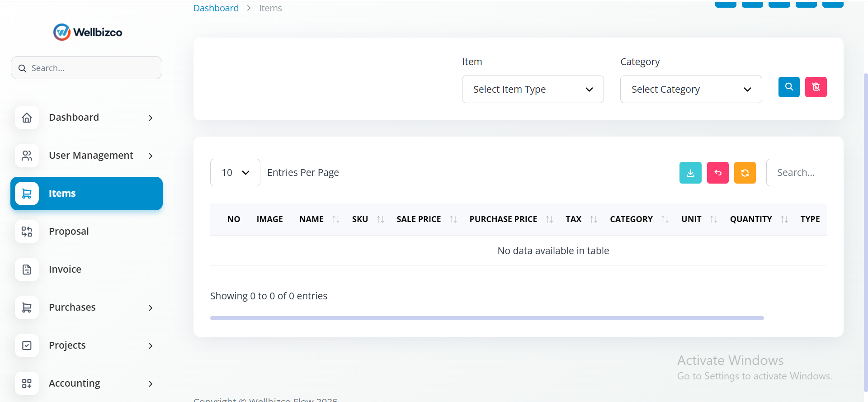Click the 'Entries Per Page' label
This screenshot has width=868, height=402.
303,173
